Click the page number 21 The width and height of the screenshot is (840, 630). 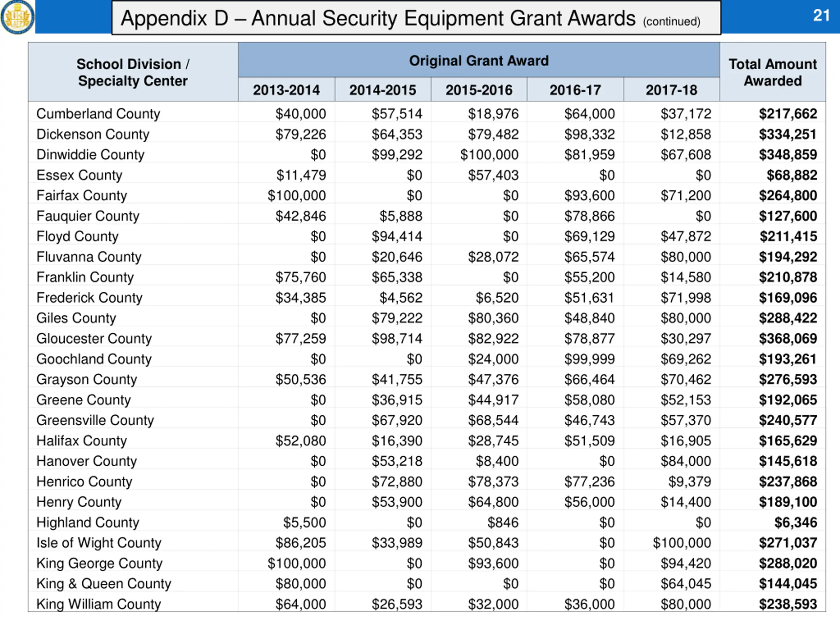(821, 15)
